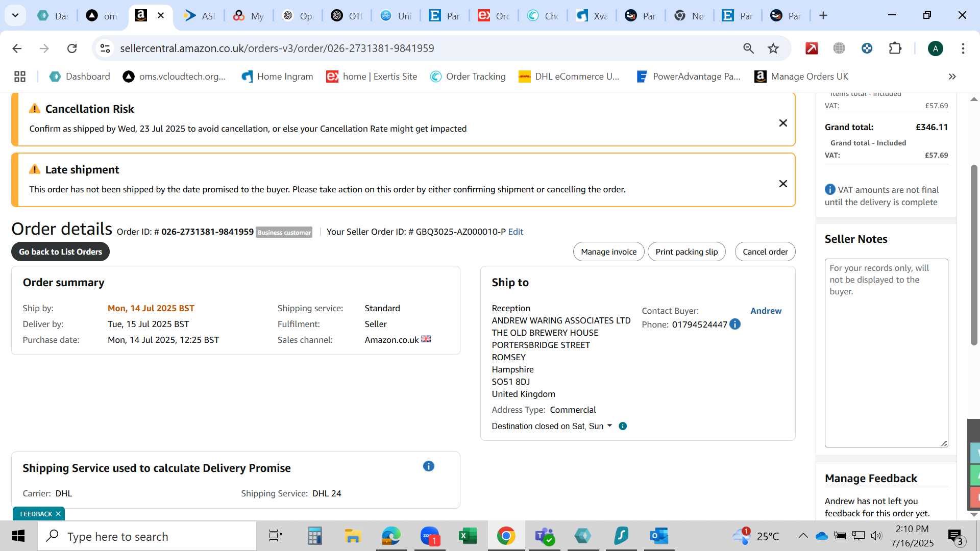Click the Cancel order button
This screenshot has width=980, height=551.
click(765, 252)
